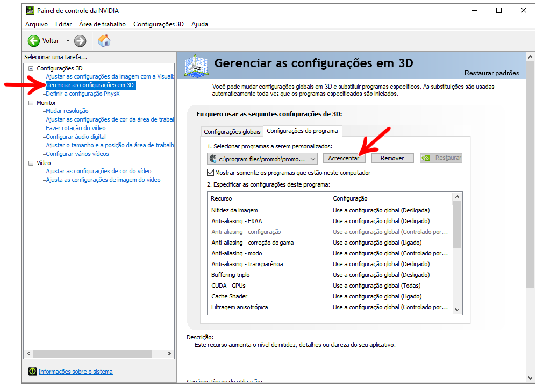The height and width of the screenshot is (392, 543).
Task: Open the Home house icon in toolbar
Action: 104,41
